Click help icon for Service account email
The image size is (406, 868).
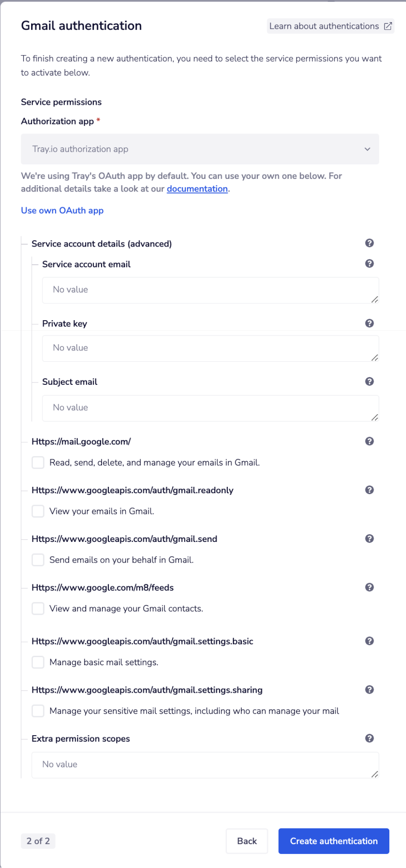coord(369,264)
